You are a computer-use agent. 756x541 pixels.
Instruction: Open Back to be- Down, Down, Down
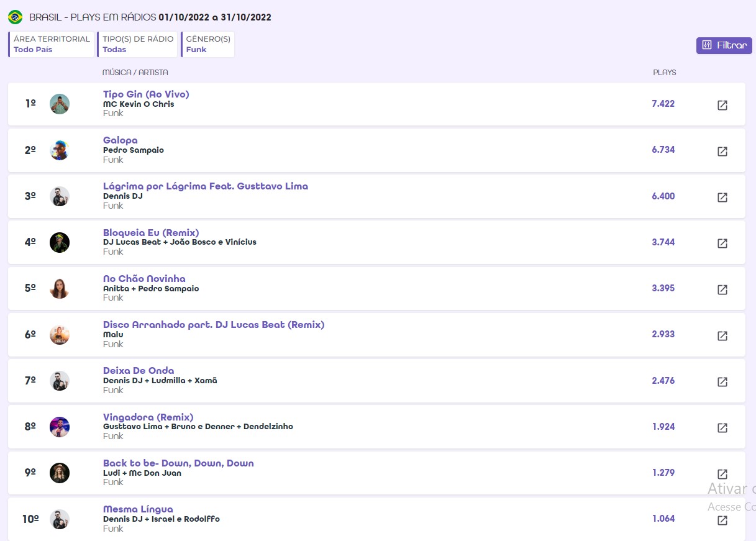point(178,463)
